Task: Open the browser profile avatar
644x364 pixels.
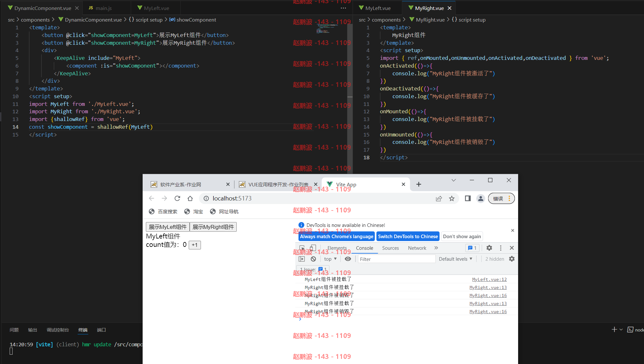Action: [x=481, y=199]
